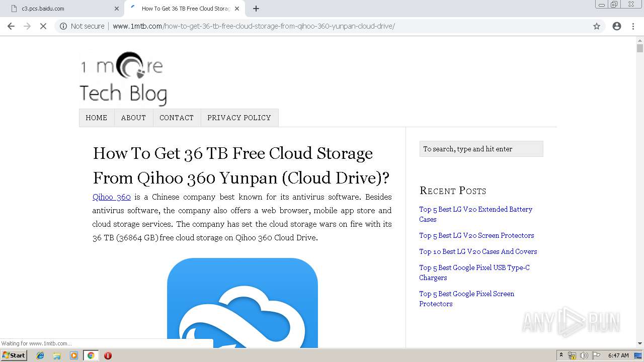Select the How To Get 36 TB tab

click(185, 9)
